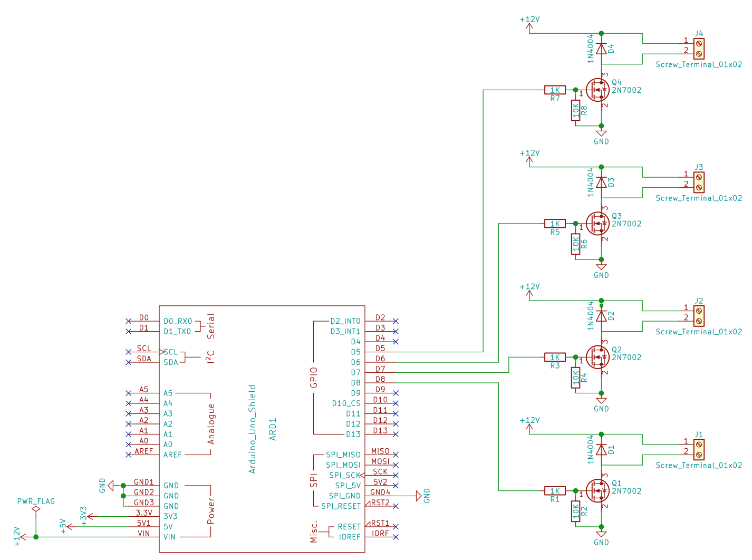Select the J2 screw terminal connector
Image resolution: width=752 pixels, height=560 pixels.
[699, 316]
